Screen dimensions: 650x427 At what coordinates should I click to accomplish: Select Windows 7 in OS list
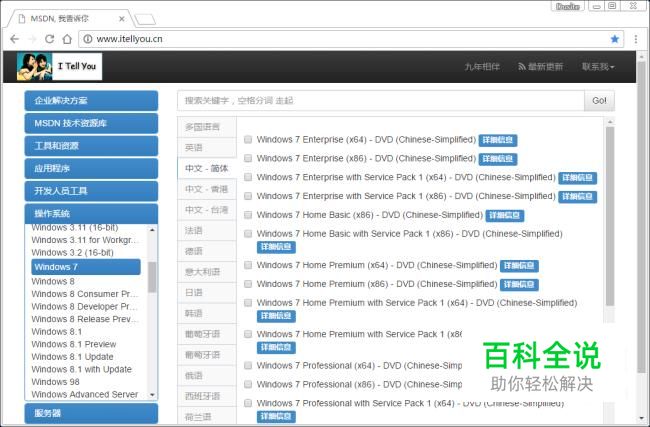point(86,267)
